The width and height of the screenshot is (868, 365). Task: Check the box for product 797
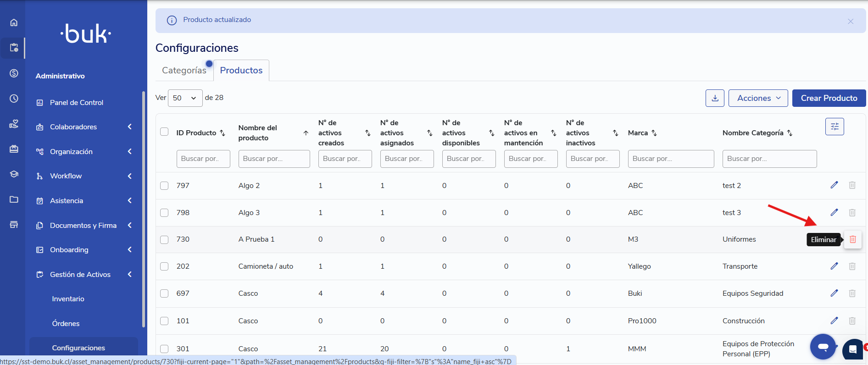[x=164, y=186]
